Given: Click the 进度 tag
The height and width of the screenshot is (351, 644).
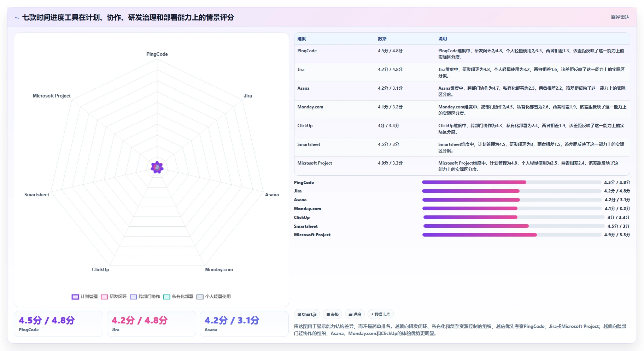Looking at the screenshot, I should tap(355, 314).
